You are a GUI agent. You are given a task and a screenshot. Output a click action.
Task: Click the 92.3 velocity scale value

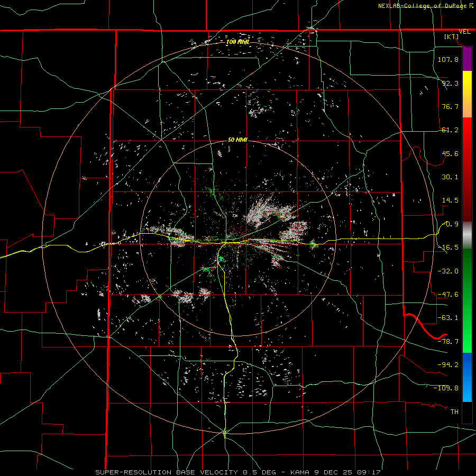tap(450, 83)
